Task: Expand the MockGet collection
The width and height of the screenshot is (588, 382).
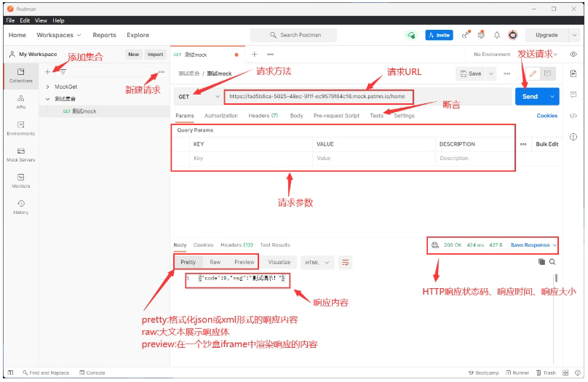Action: 48,87
